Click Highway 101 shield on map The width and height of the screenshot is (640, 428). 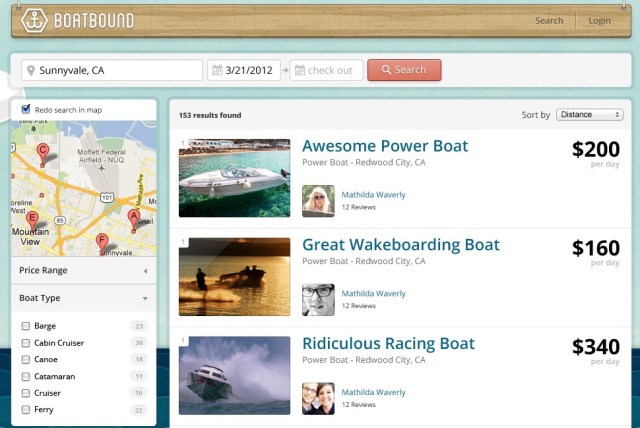tap(107, 198)
